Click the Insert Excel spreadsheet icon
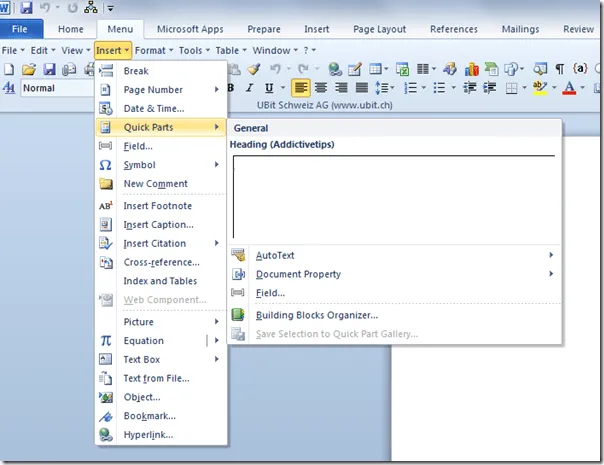The image size is (604, 465). coord(403,69)
